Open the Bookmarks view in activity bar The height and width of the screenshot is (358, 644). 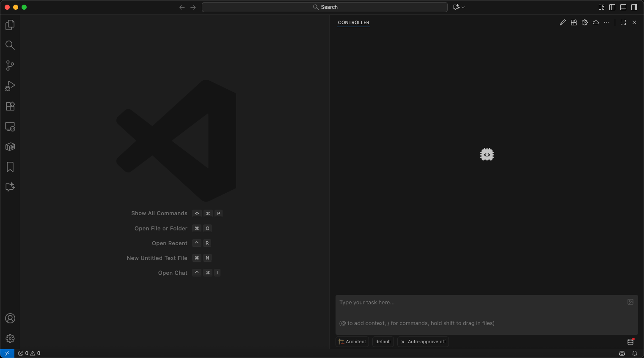(x=10, y=167)
